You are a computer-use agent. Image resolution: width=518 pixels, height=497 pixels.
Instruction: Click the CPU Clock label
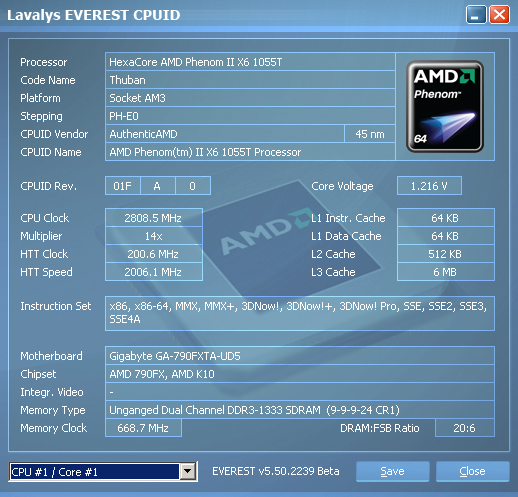point(45,218)
